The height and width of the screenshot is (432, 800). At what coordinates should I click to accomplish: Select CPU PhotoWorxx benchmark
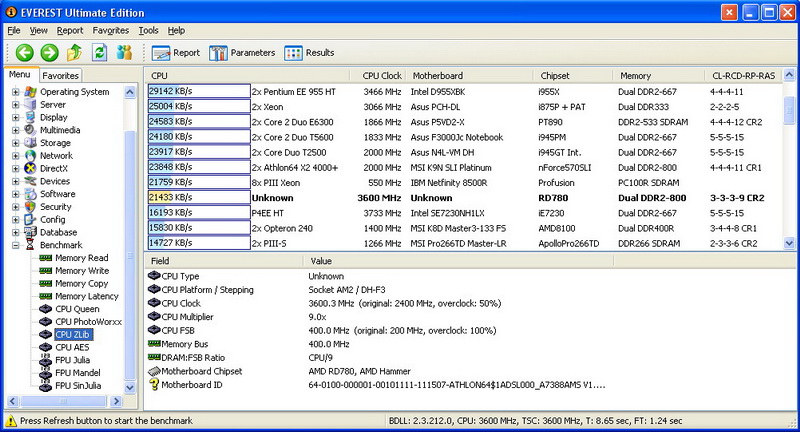tap(89, 322)
